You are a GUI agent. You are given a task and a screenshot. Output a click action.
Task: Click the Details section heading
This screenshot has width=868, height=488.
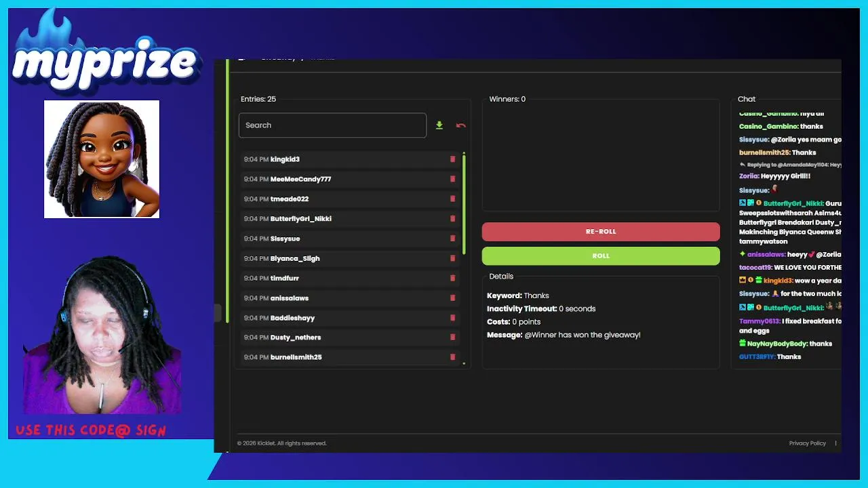tap(501, 277)
